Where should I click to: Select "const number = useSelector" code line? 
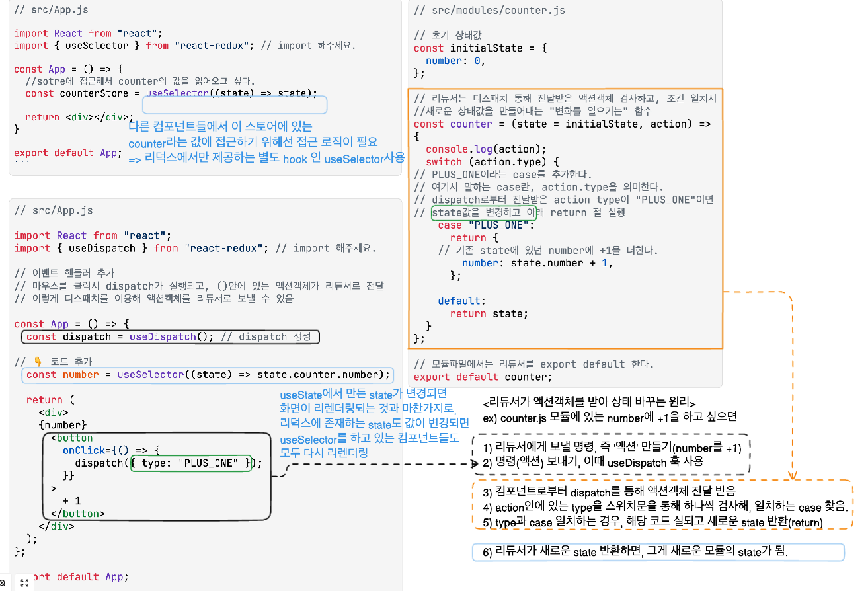pos(207,374)
